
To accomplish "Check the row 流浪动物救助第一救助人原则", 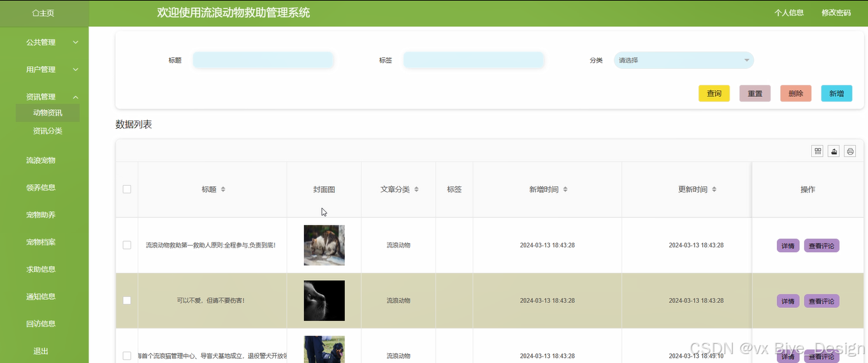I will pyautogui.click(x=127, y=245).
